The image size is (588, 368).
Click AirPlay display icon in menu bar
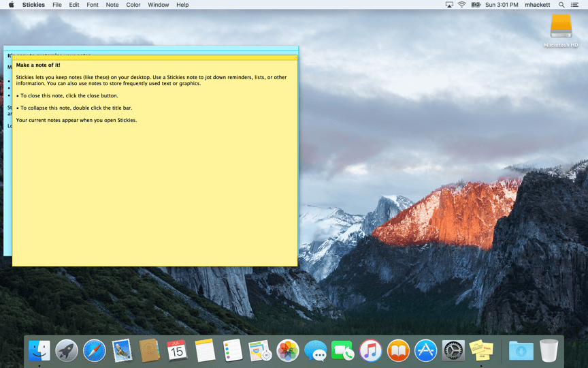pyautogui.click(x=449, y=5)
